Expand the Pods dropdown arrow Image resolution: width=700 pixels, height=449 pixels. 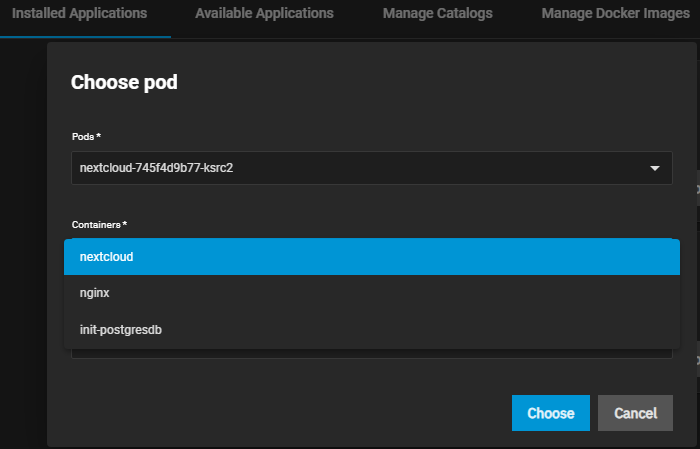point(655,168)
